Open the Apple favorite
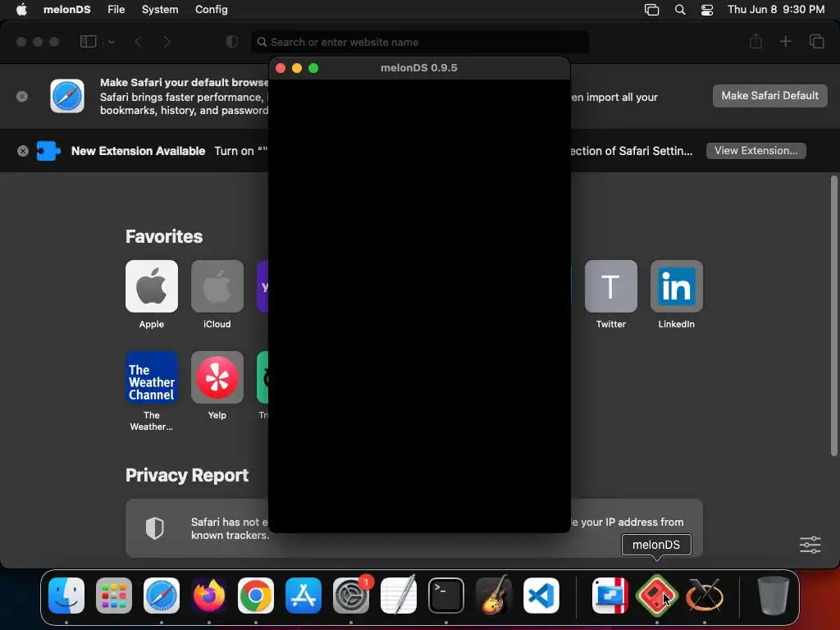 tap(152, 286)
